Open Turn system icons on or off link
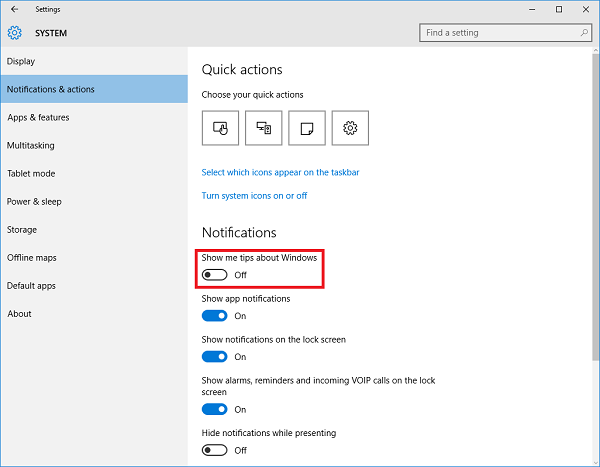The width and height of the screenshot is (600, 467). (254, 196)
